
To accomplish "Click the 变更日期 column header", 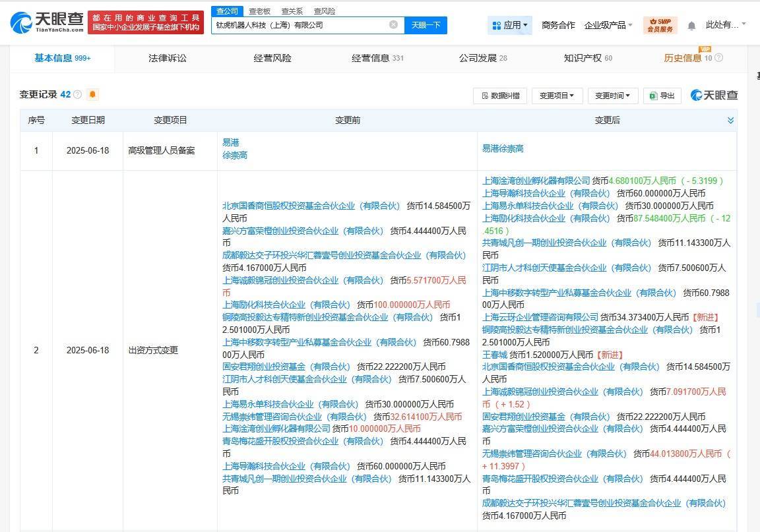I will 88,120.
